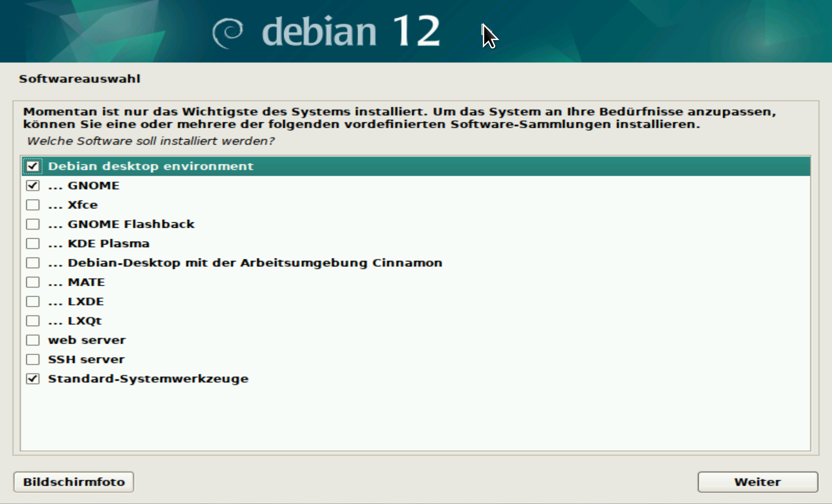Image resolution: width=832 pixels, height=504 pixels.
Task: Select the "Debian desktop environment" label
Action: coord(151,166)
